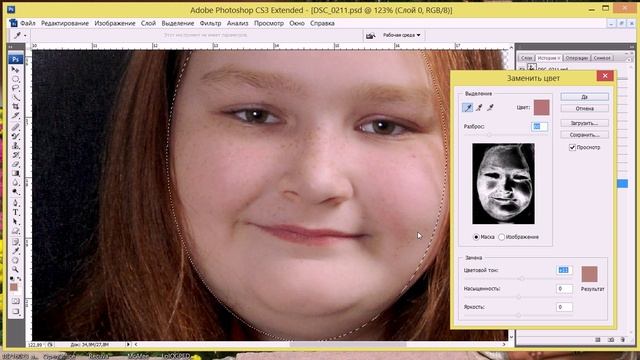Screen dimensions: 640x360
Task: Select the Notes tool
Action: [x=16, y=242]
